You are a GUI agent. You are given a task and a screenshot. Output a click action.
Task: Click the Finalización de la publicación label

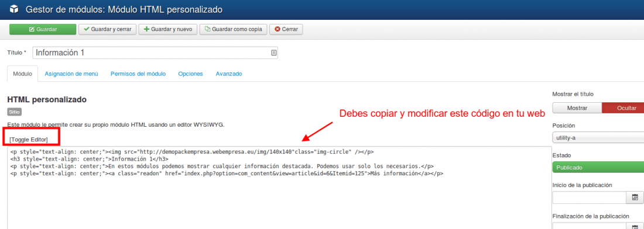(x=591, y=216)
